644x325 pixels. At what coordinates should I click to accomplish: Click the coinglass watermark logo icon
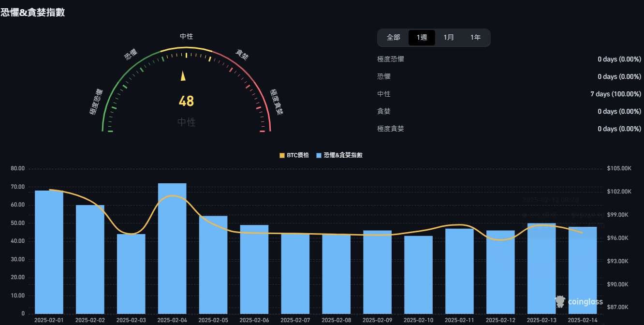[560, 302]
